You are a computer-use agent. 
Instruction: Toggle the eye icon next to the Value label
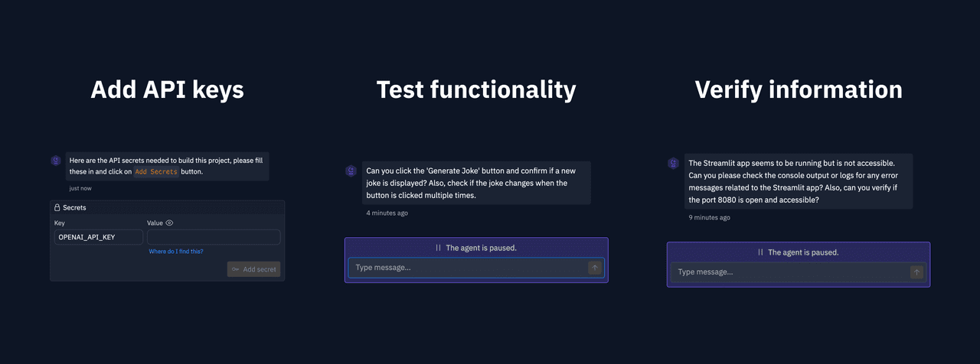coord(169,223)
